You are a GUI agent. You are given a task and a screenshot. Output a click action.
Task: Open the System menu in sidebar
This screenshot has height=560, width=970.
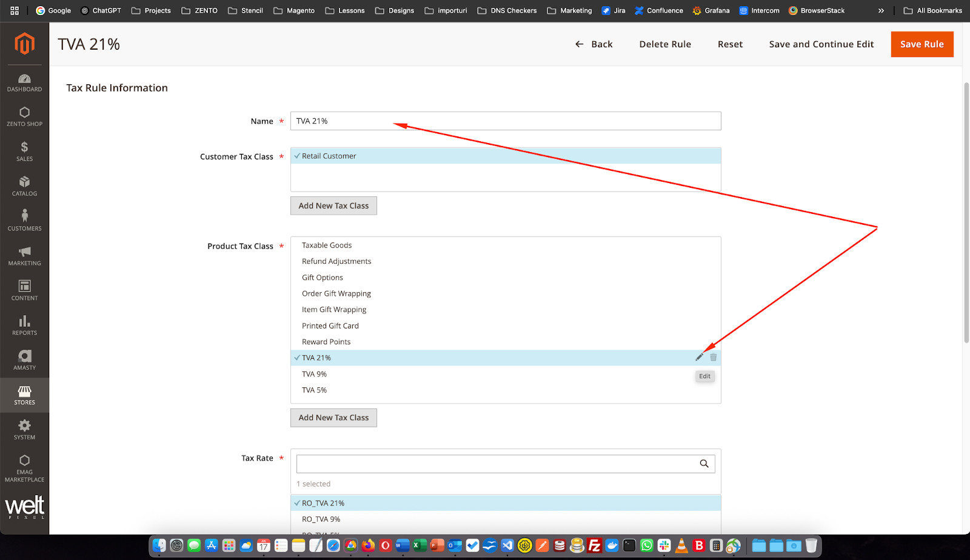(24, 430)
